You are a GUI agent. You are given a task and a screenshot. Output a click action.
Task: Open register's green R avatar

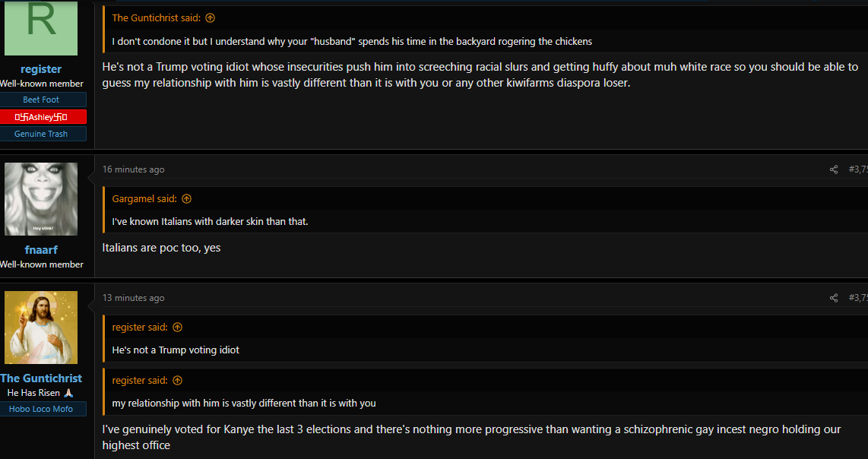click(x=41, y=27)
